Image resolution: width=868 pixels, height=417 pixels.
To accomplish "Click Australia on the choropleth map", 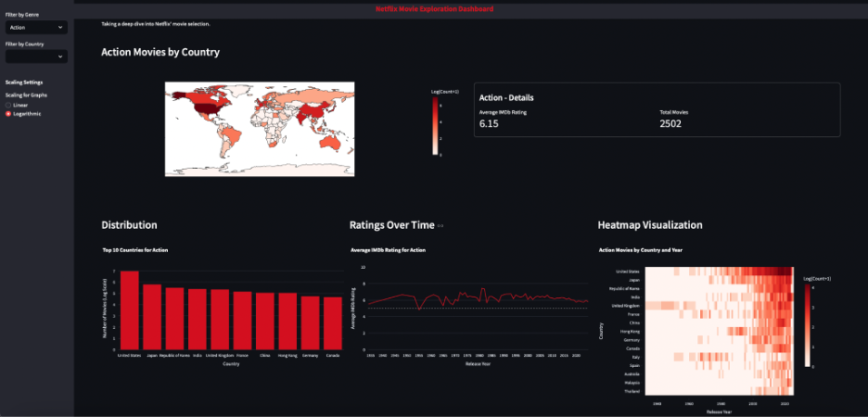I will click(x=331, y=143).
